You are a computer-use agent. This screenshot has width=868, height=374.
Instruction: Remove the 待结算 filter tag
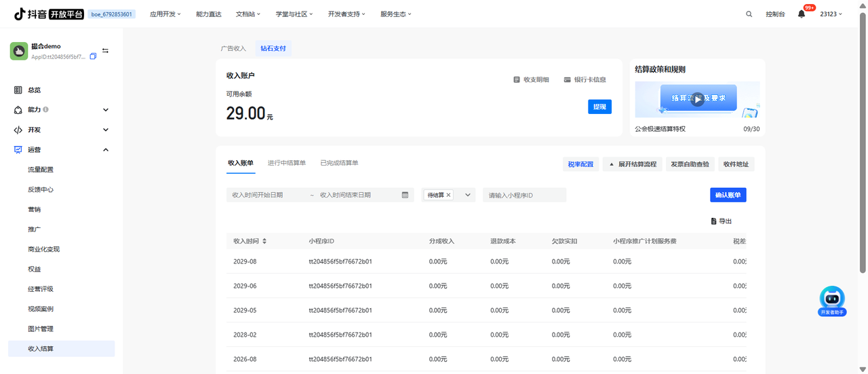[x=448, y=195]
